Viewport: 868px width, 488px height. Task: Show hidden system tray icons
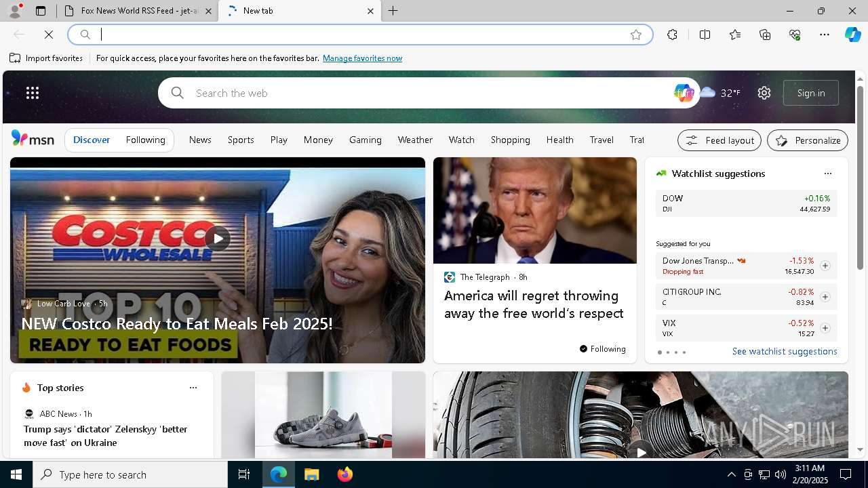tap(731, 474)
